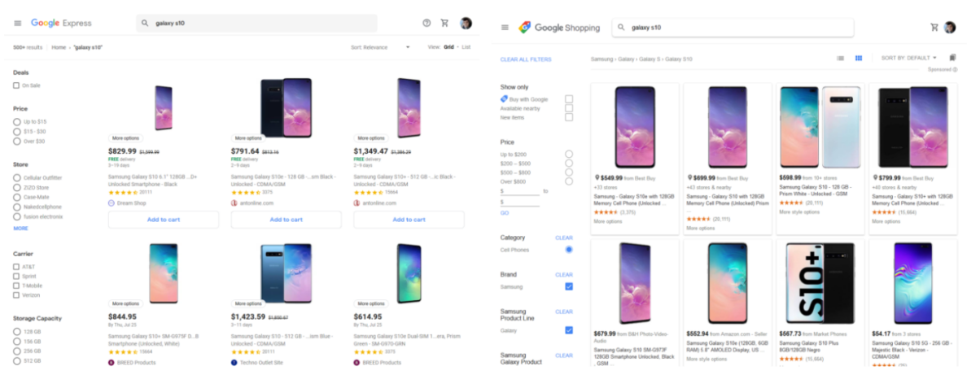Expand the SORT BY: DEFAULT dropdown
The width and height of the screenshot is (980, 388).
[909, 58]
